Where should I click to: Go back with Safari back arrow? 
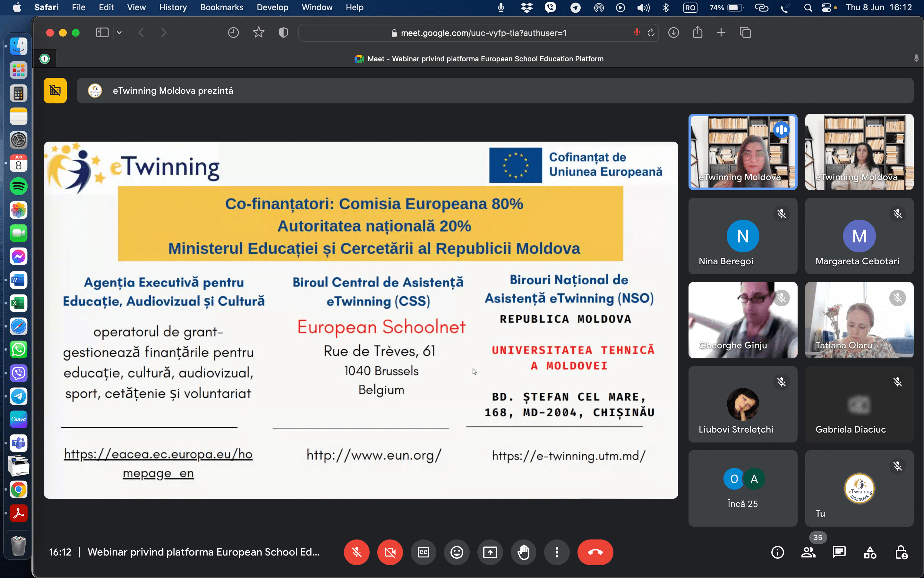pos(141,32)
